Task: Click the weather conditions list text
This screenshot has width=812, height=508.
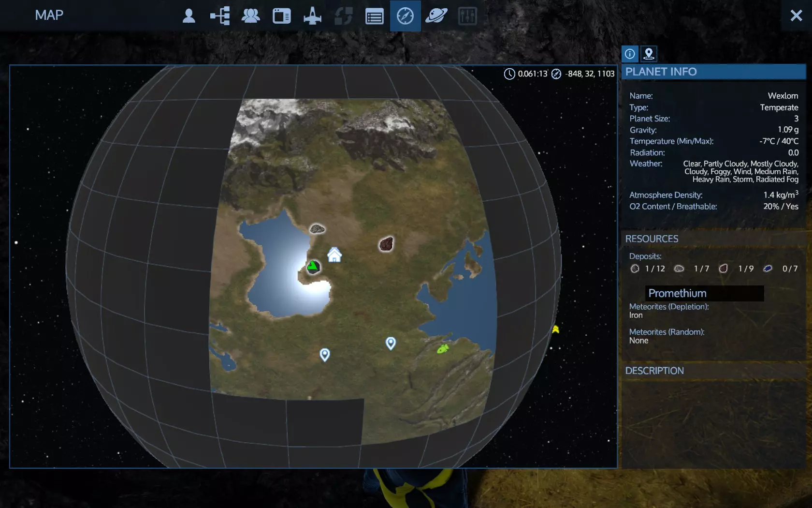Action: click(x=740, y=172)
